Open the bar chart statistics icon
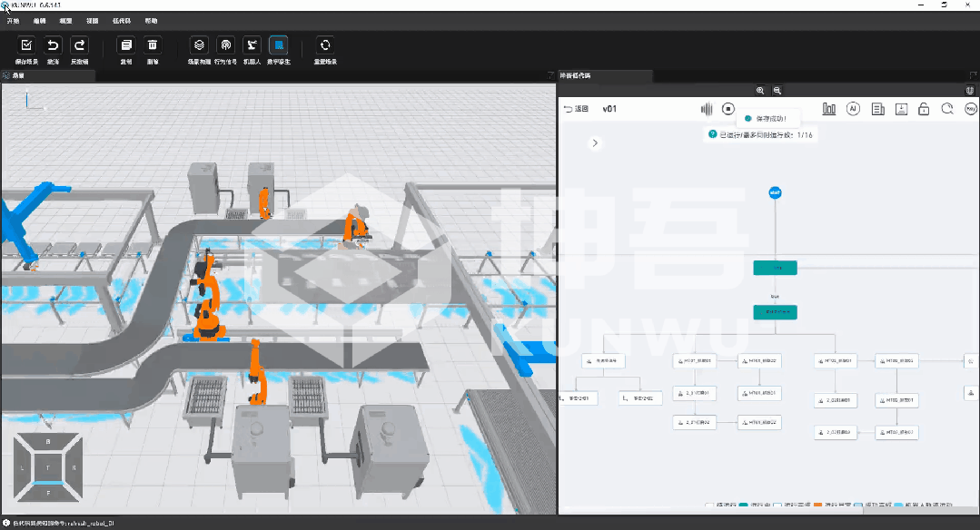Viewport: 980px width, 530px height. 828,109
